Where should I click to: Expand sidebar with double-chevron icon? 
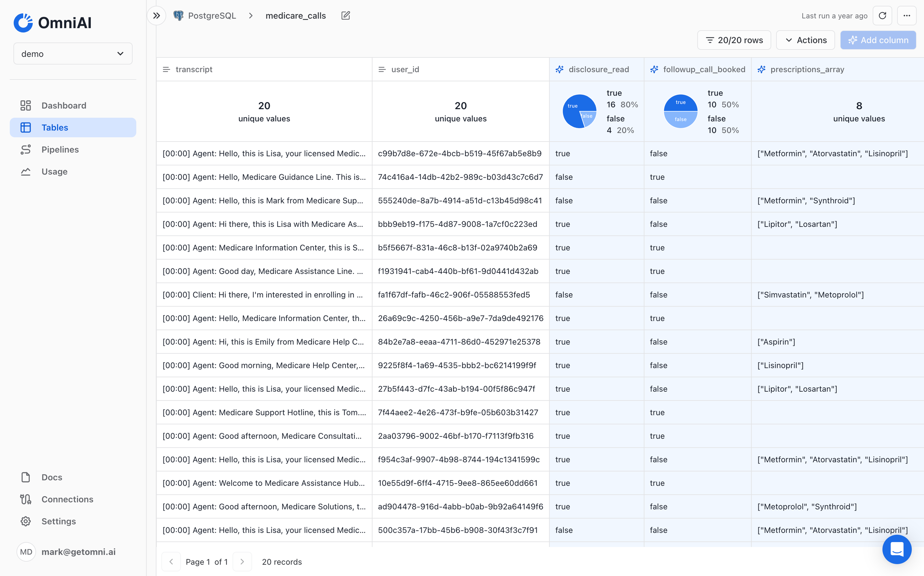156,16
